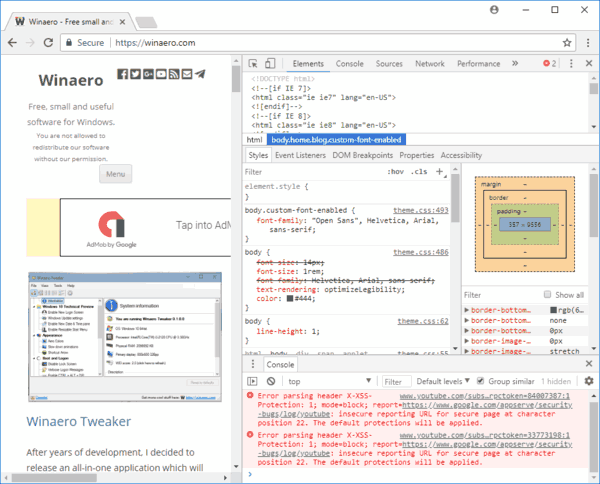Close the DevTools panel
The image size is (600, 484).
(589, 63)
